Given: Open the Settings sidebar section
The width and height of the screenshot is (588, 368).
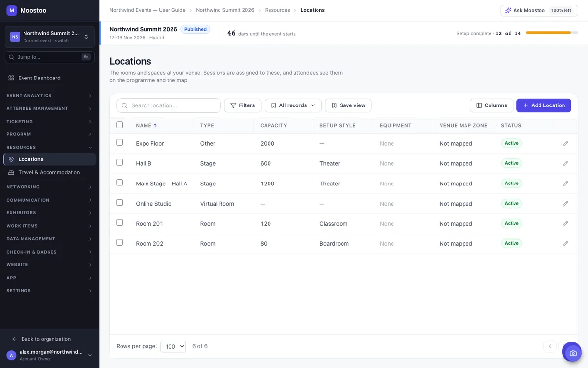Looking at the screenshot, I should (x=49, y=291).
